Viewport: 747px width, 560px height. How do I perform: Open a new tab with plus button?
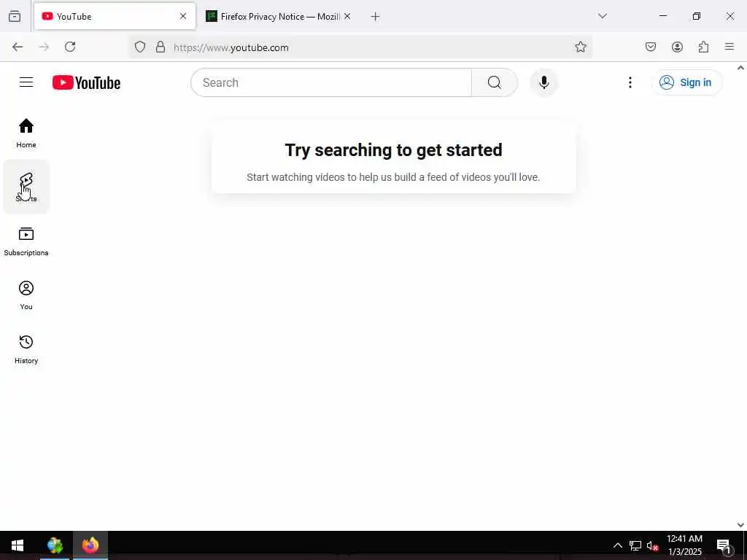click(376, 17)
